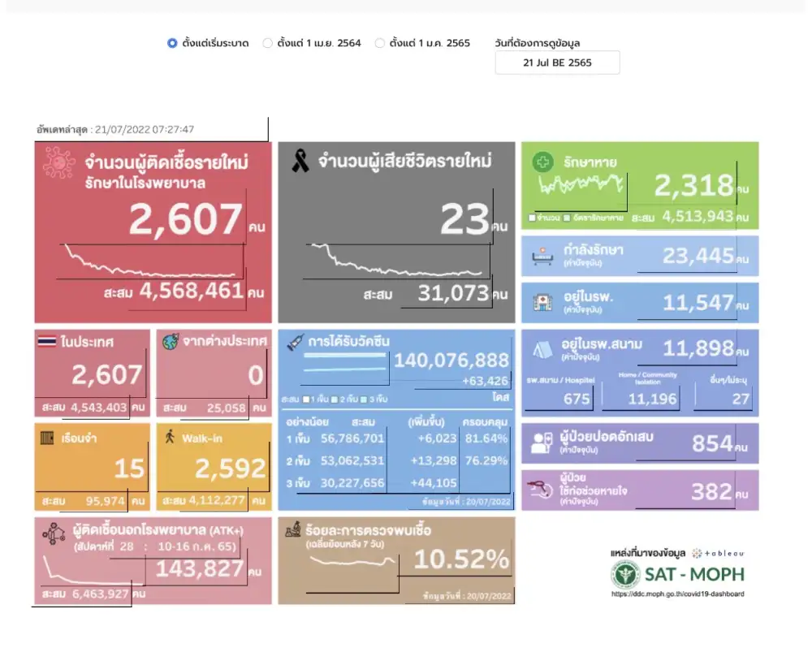Click the vaccine syringe icon
This screenshot has width=812, height=665.
tap(295, 343)
